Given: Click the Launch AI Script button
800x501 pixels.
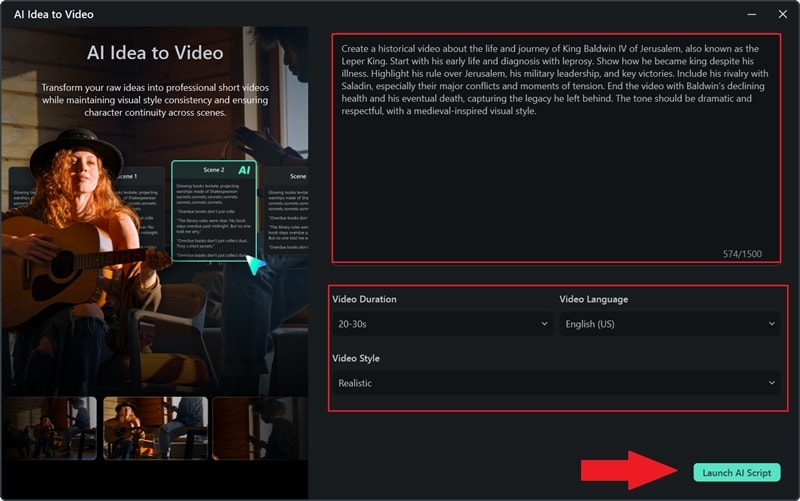Looking at the screenshot, I should (x=736, y=473).
